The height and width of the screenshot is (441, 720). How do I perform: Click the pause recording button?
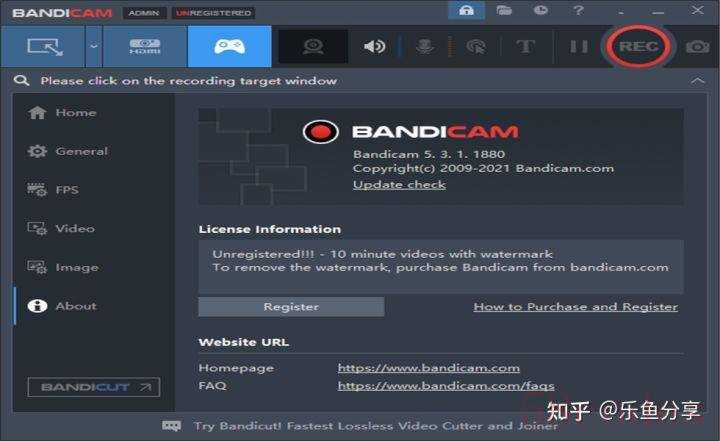(x=579, y=46)
